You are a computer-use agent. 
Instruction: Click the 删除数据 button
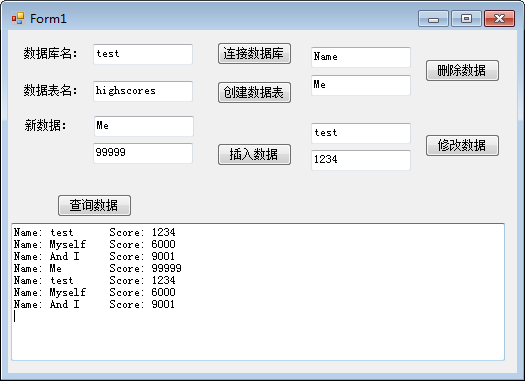tap(462, 71)
